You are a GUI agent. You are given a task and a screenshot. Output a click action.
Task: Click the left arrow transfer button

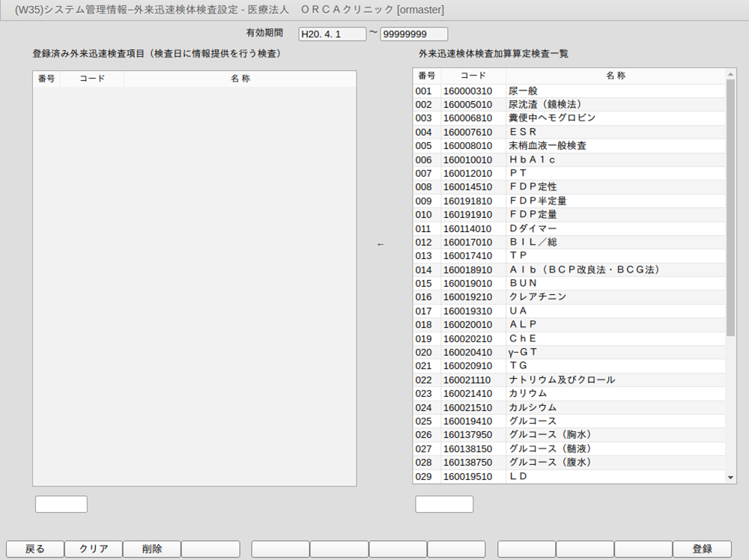tap(380, 244)
